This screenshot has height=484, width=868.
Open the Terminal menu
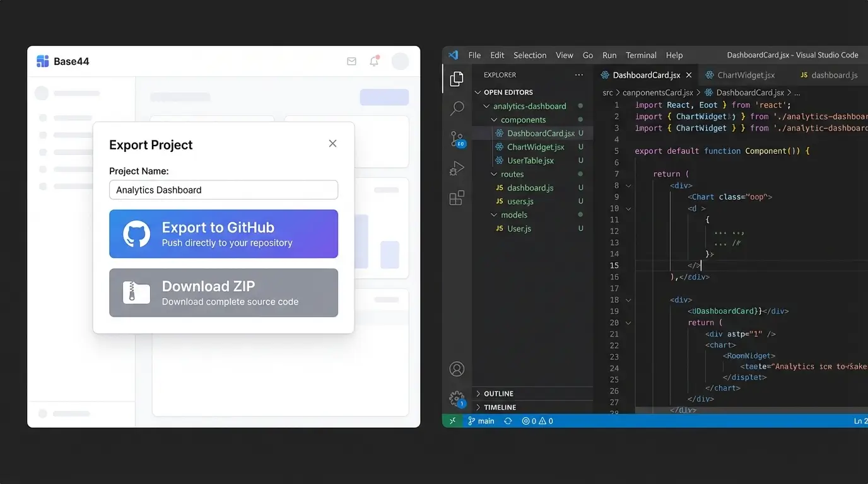click(641, 55)
